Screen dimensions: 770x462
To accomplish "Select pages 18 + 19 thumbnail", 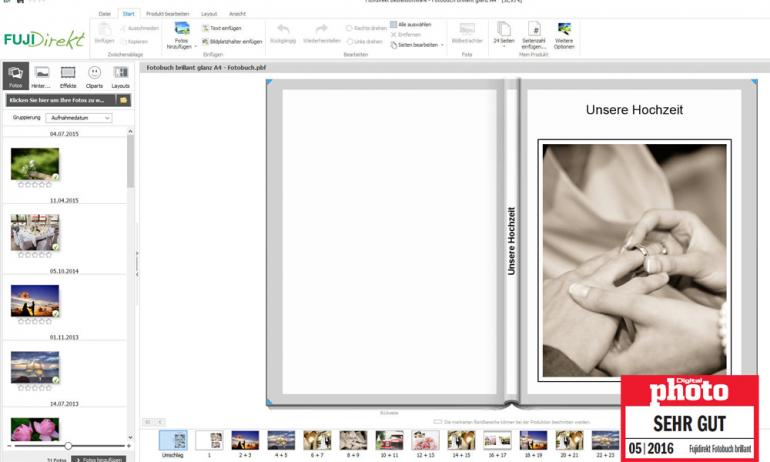I will [533, 440].
